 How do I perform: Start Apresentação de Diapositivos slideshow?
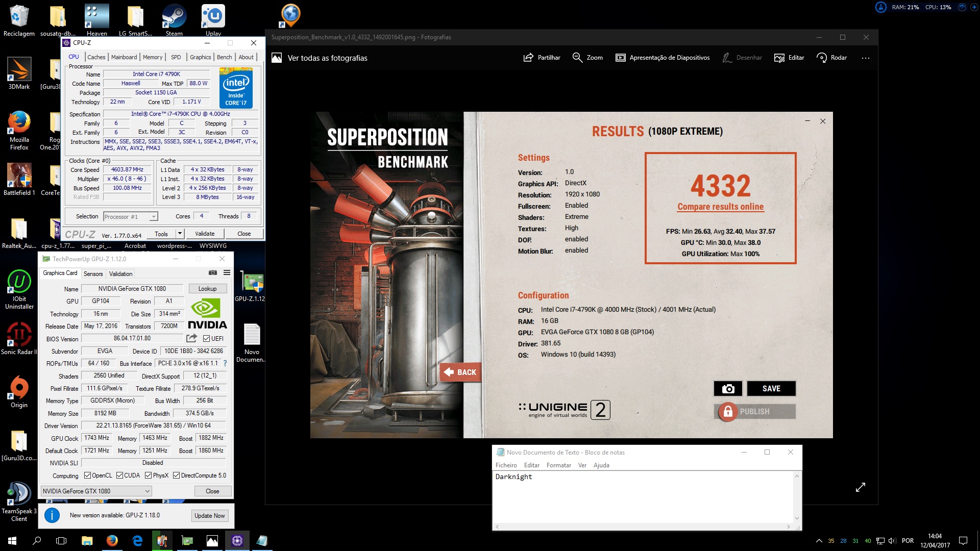coord(663,58)
